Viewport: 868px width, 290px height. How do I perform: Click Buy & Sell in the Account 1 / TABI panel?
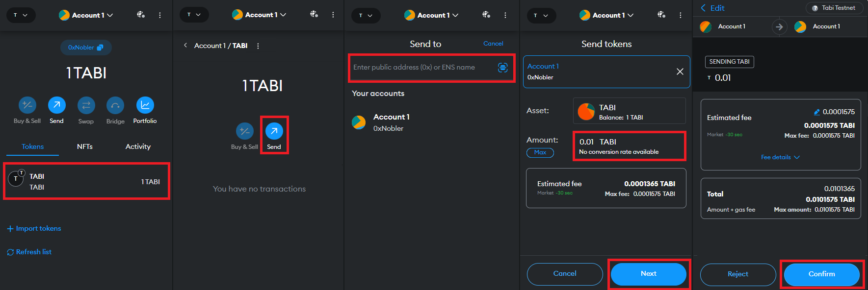[x=245, y=131]
